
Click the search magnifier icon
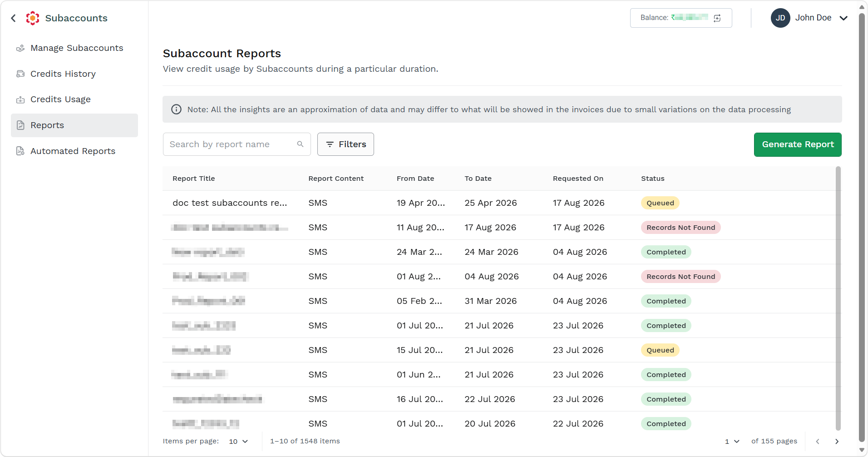(300, 144)
